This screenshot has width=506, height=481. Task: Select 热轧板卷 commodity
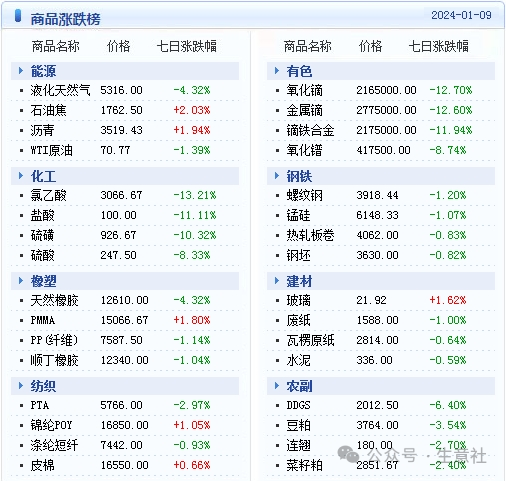pyautogui.click(x=310, y=235)
